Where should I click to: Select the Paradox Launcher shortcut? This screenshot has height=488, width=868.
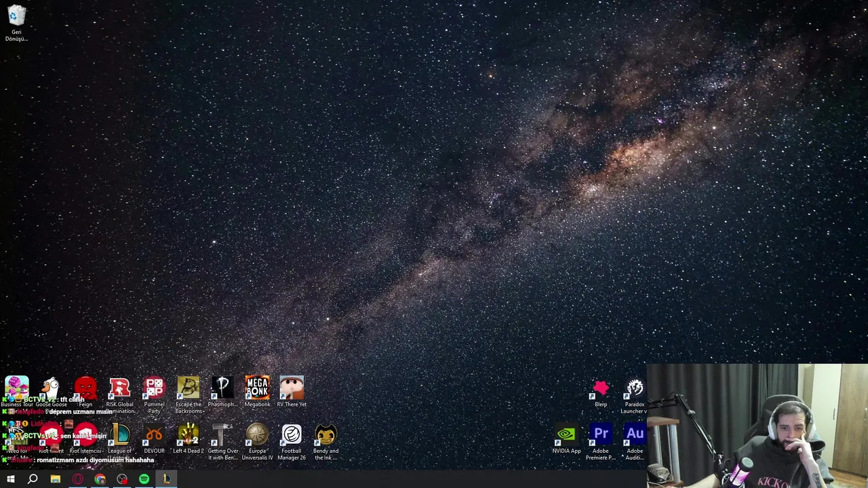click(x=635, y=395)
